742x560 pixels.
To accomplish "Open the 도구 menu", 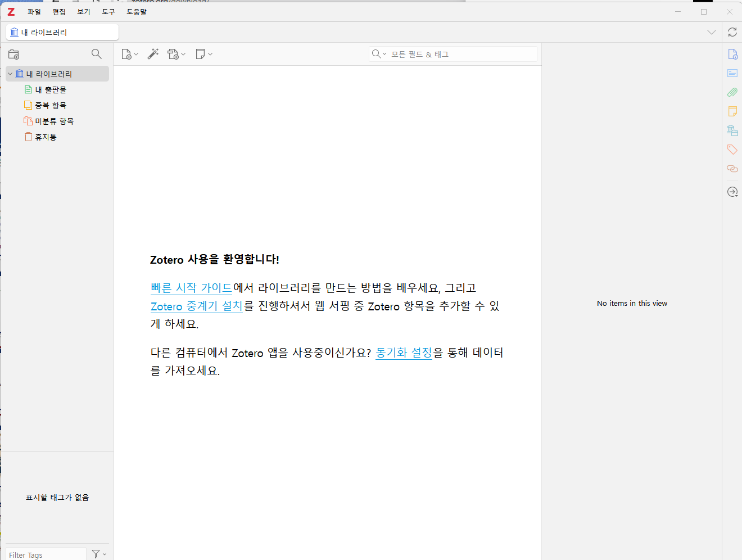I will pyautogui.click(x=108, y=12).
